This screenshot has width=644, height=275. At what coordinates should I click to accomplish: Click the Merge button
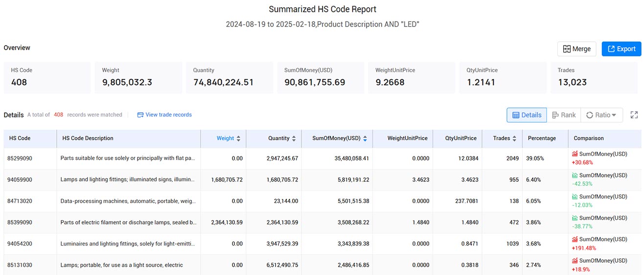(576, 49)
